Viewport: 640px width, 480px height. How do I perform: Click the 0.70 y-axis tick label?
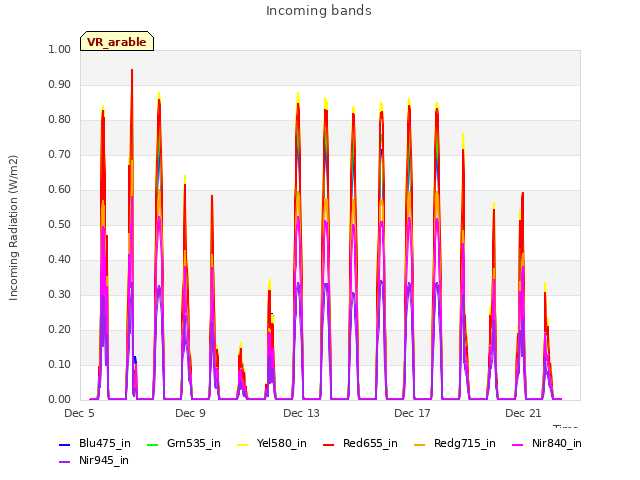click(60, 155)
